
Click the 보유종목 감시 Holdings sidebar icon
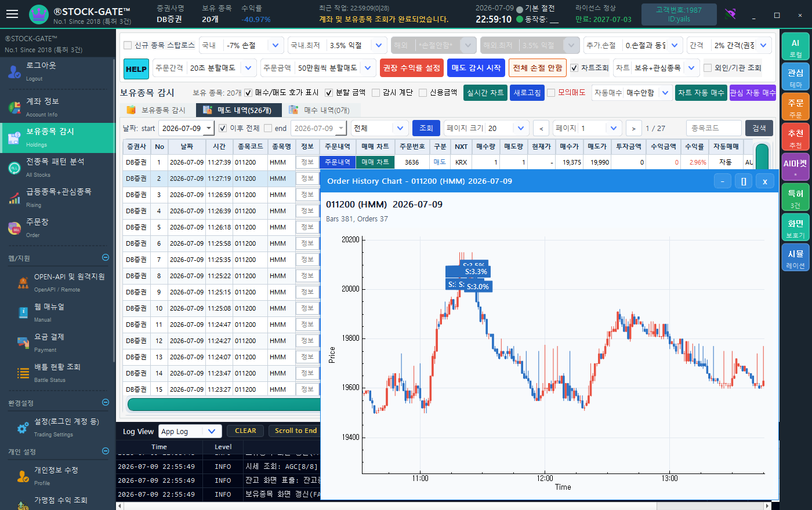14,138
